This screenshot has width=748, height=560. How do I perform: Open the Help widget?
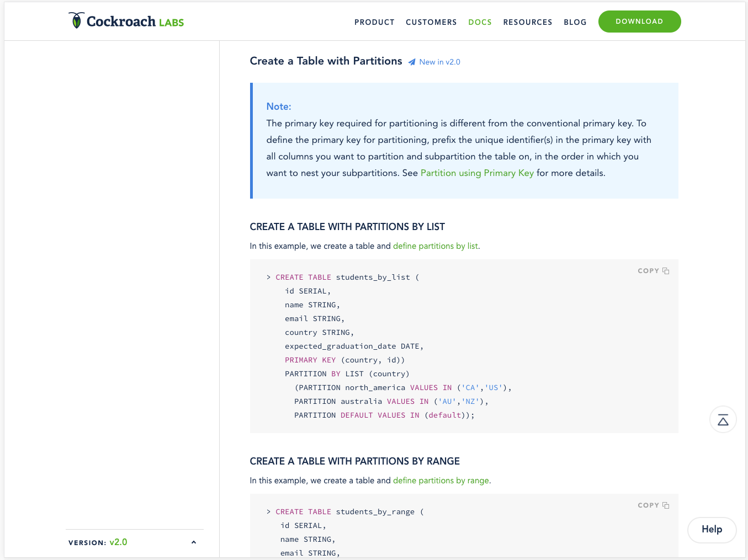[x=712, y=530]
